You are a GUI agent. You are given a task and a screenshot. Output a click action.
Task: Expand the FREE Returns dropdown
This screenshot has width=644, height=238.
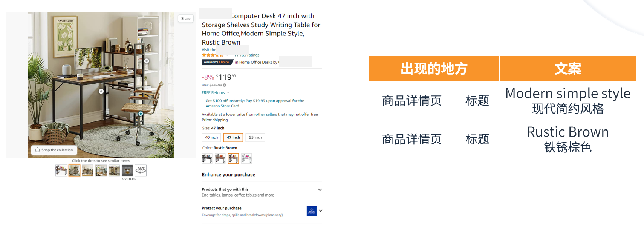[228, 92]
